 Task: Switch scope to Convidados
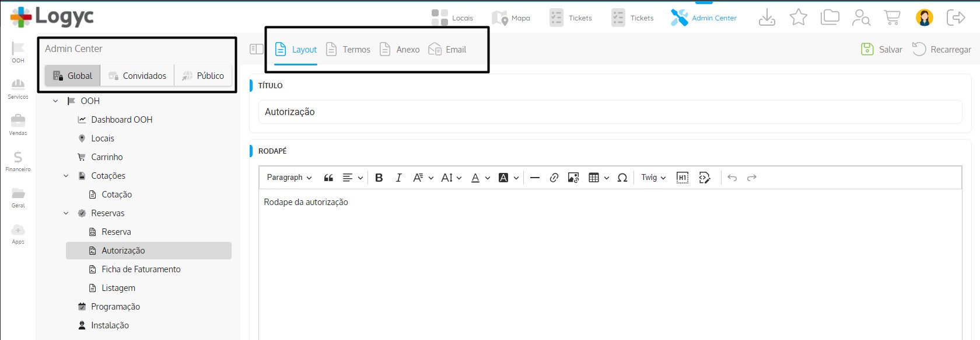point(138,76)
